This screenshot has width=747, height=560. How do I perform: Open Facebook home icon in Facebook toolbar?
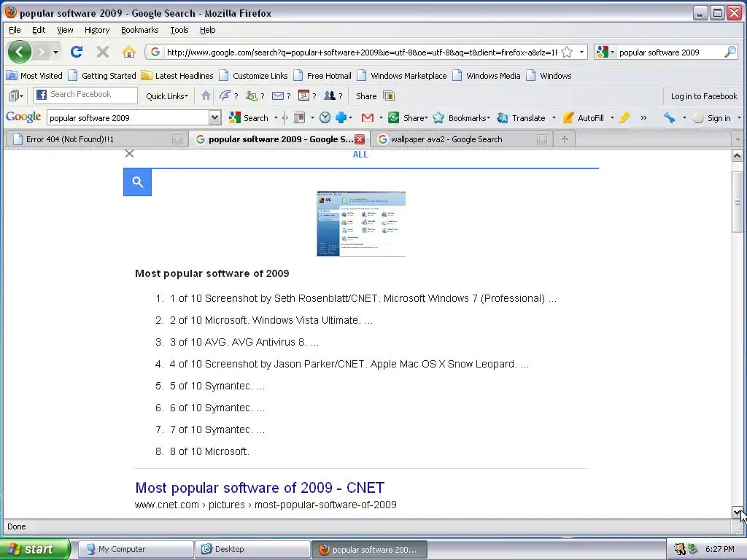click(x=205, y=96)
